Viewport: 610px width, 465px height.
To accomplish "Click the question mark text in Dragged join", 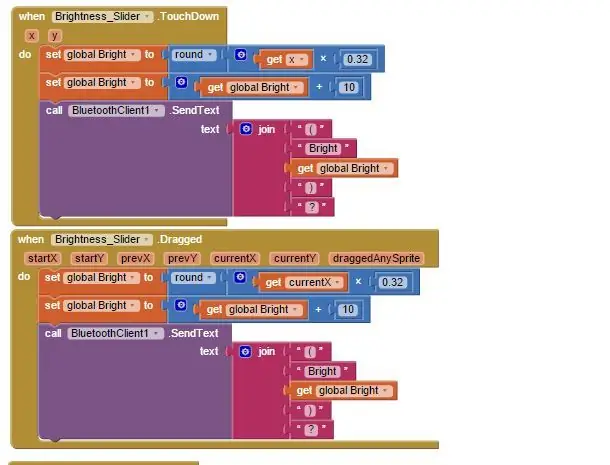I will coord(311,430).
